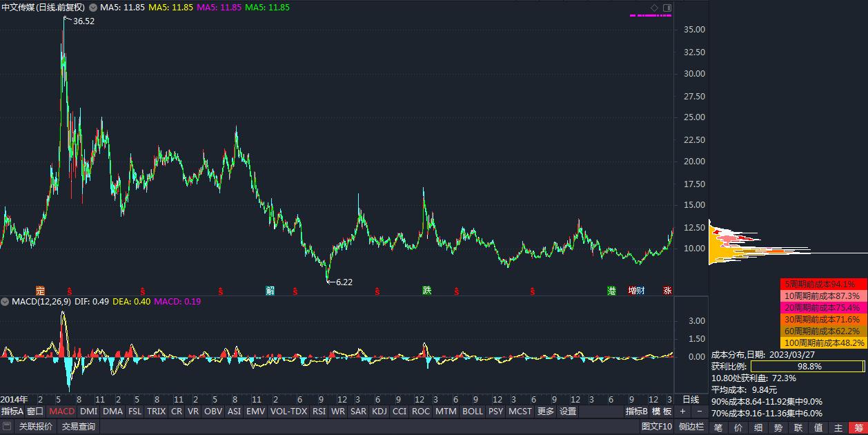Image resolution: width=868 pixels, height=435 pixels.
Task: Toggle the 侧边栏 sidebar visibility
Action: pyautogui.click(x=692, y=426)
